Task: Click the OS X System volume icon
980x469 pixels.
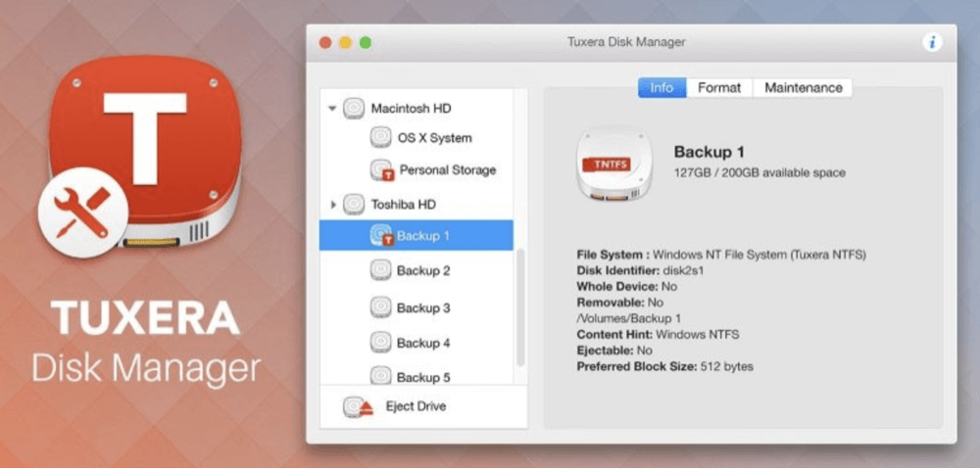Action: pos(380,137)
